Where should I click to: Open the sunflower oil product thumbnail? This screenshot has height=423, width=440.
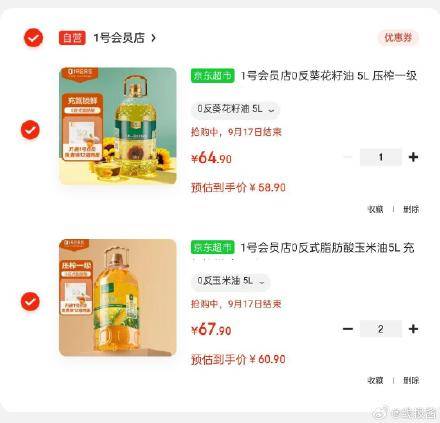tap(118, 126)
